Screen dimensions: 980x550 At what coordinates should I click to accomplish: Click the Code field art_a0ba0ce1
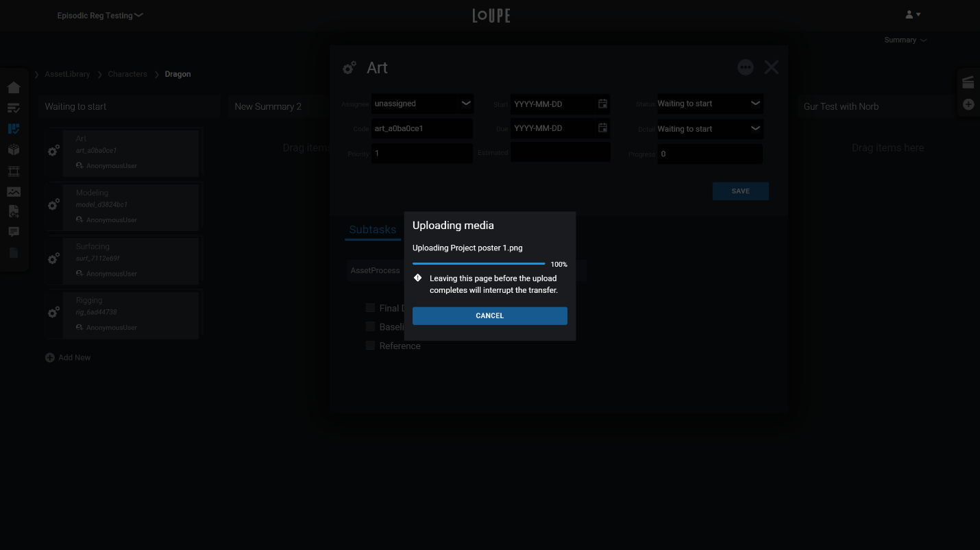click(x=422, y=128)
